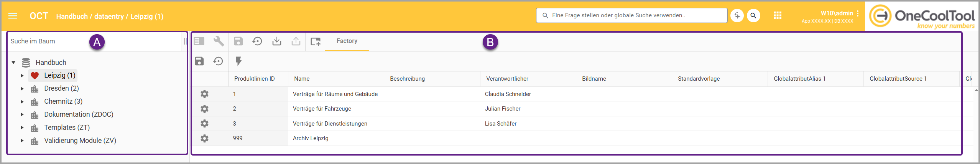Open the W10\admin user options menu
Image resolution: width=980 pixels, height=164 pixels.
857,13
